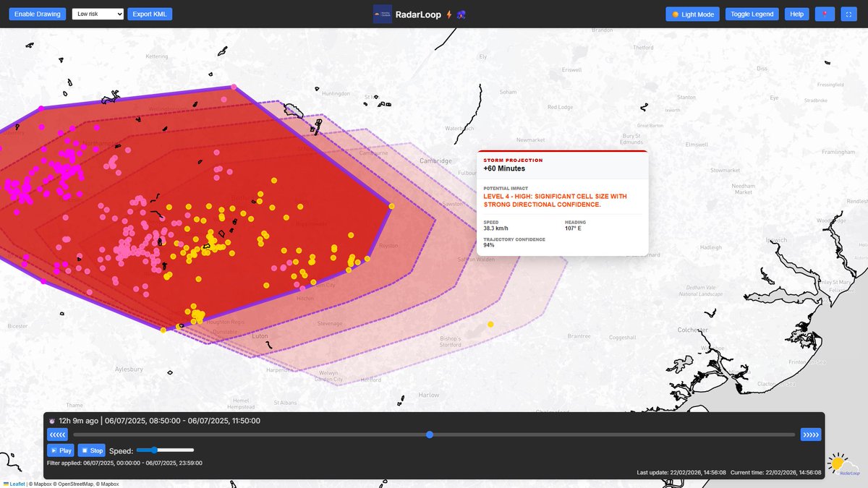This screenshot has width=868, height=488.
Task: Open the Low risk dropdown
Action: point(98,14)
